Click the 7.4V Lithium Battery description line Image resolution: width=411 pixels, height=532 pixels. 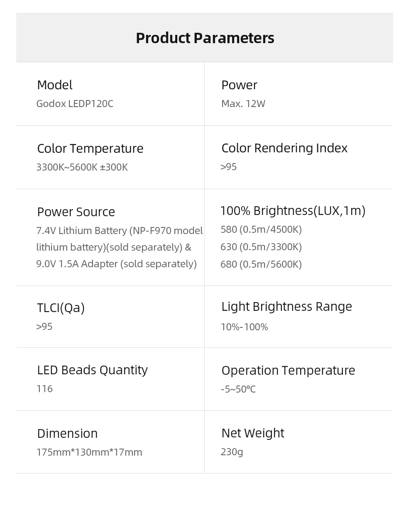pos(119,231)
